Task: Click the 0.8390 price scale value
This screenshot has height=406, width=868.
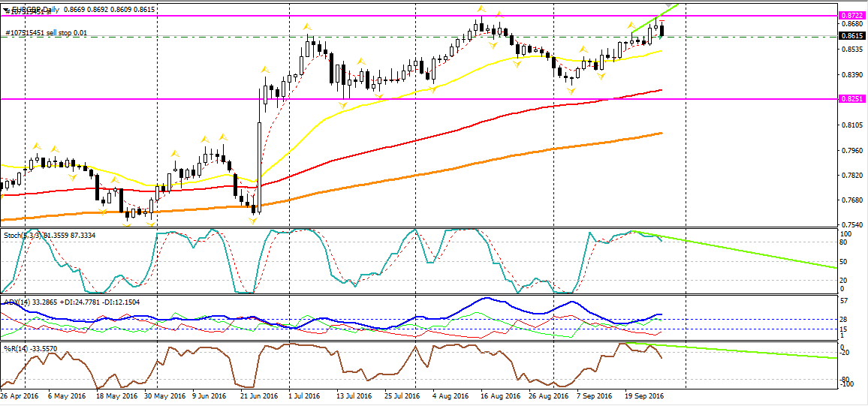Action: coord(853,75)
